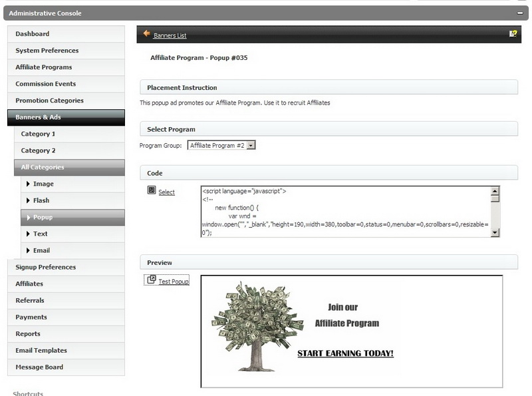Open Payments menu item

[66, 317]
